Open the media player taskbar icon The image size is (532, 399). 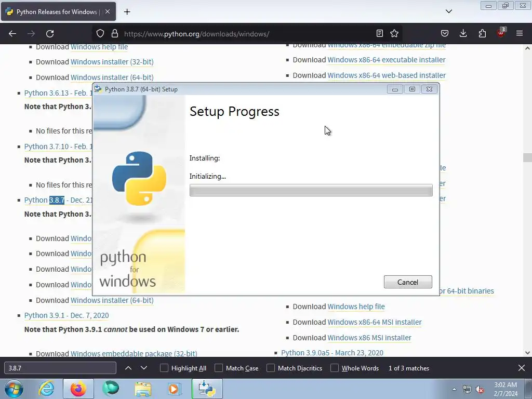(175, 389)
